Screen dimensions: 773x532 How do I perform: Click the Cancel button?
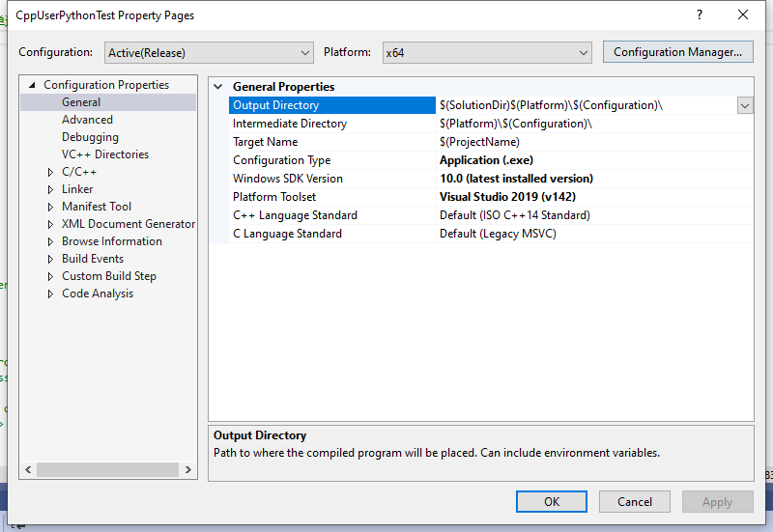635,501
